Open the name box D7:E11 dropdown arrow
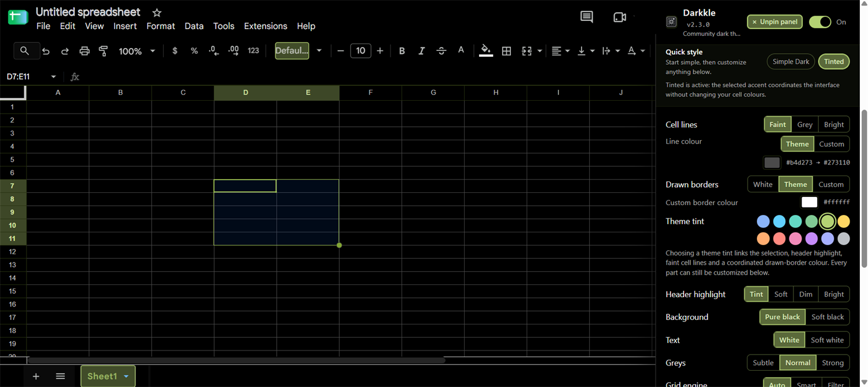Image resolution: width=868 pixels, height=387 pixels. tap(53, 76)
